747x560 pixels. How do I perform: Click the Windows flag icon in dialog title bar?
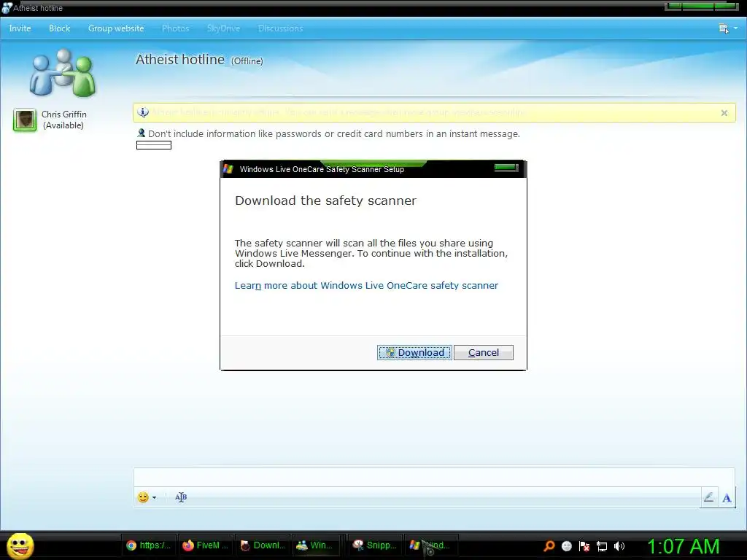[228, 169]
